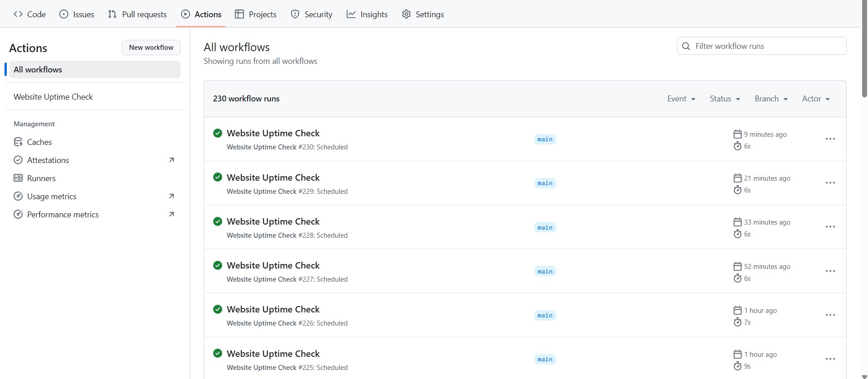Click the New workflow button

(x=151, y=48)
